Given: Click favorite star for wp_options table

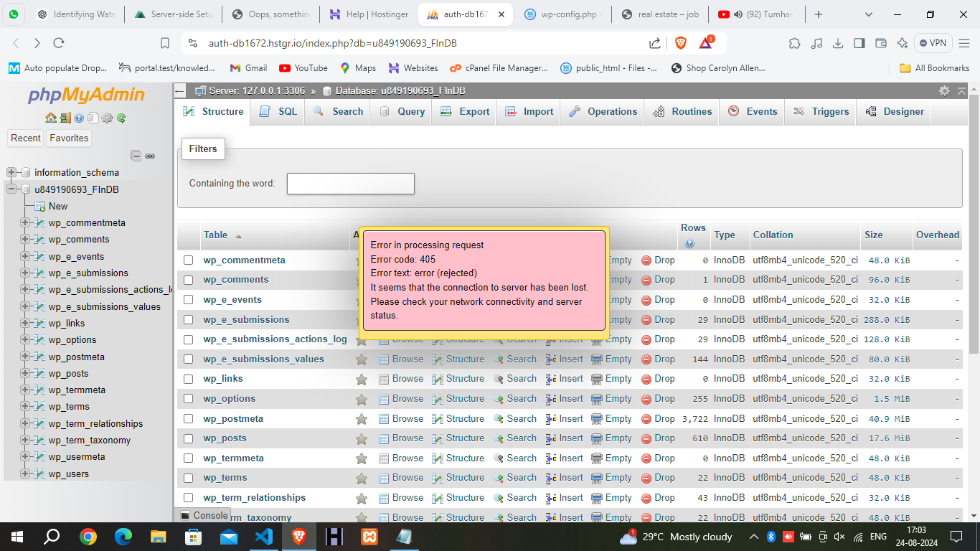Looking at the screenshot, I should pos(362,399).
